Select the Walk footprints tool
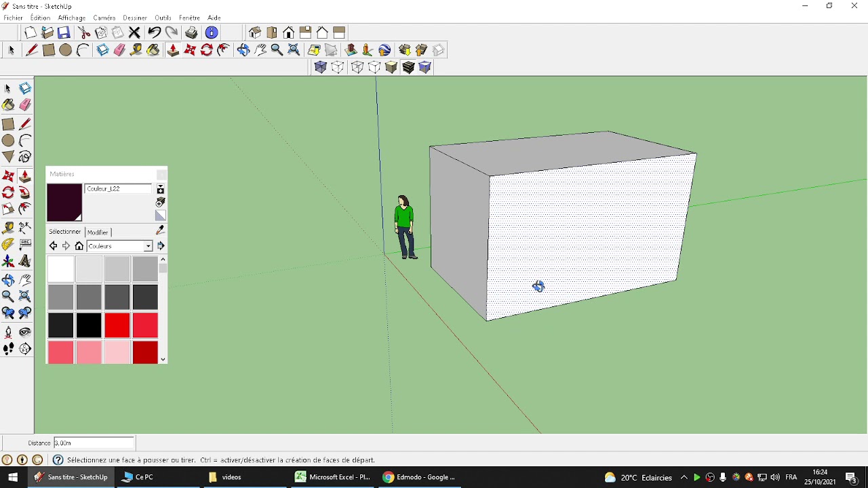 click(8, 349)
